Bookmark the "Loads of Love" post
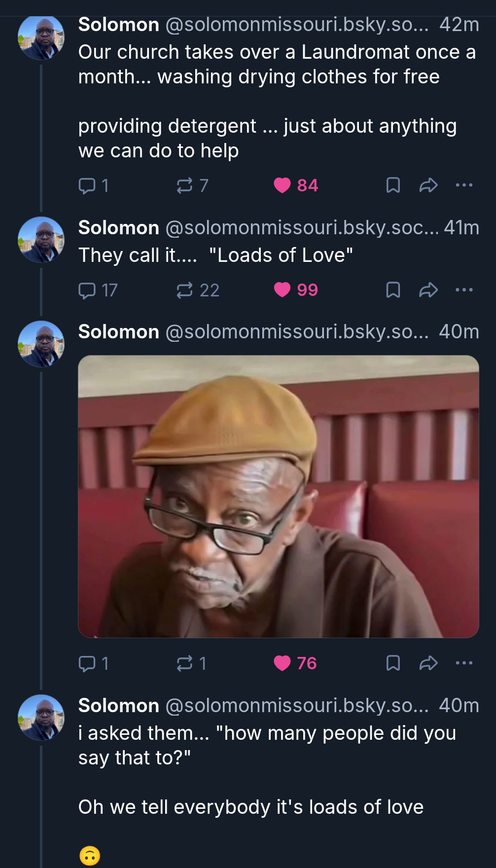Screen dimensions: 496x868 click(x=392, y=290)
